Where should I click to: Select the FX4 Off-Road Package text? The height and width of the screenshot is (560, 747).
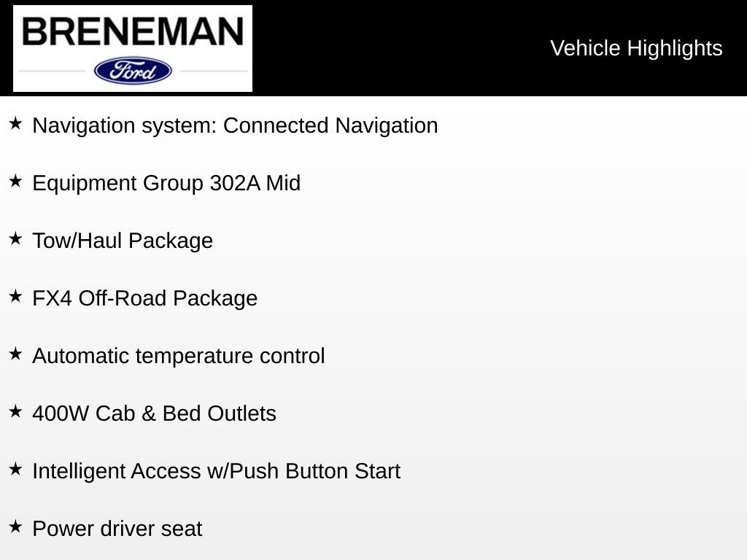[x=144, y=298]
